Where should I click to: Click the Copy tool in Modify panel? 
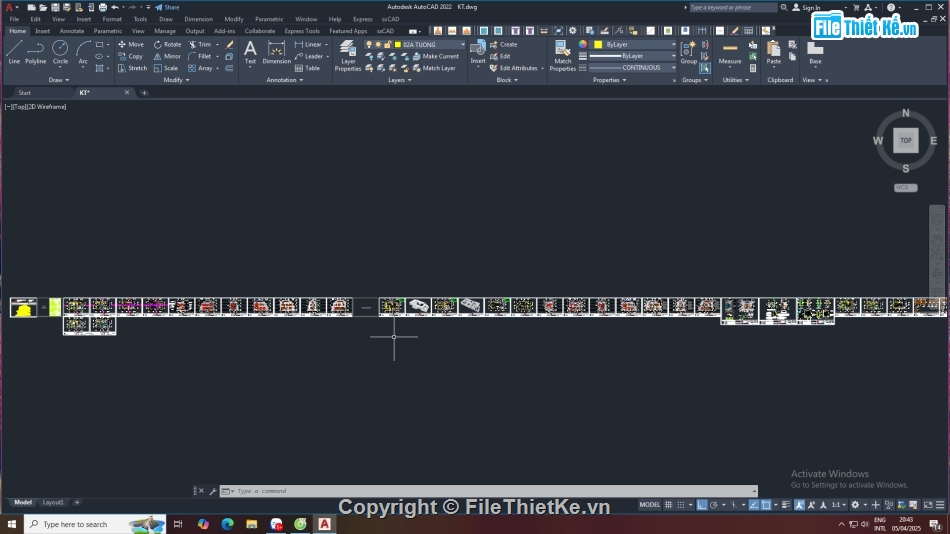(130, 56)
